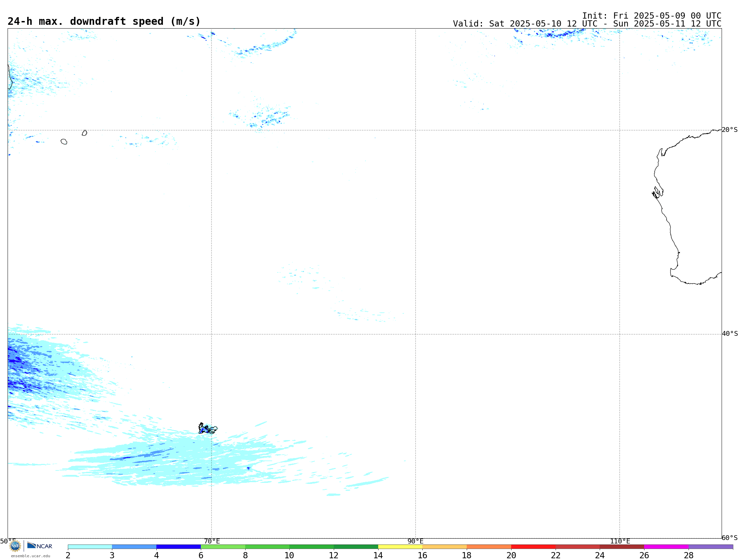
Task: Click the colorbar tick label '14'
Action: click(x=378, y=555)
